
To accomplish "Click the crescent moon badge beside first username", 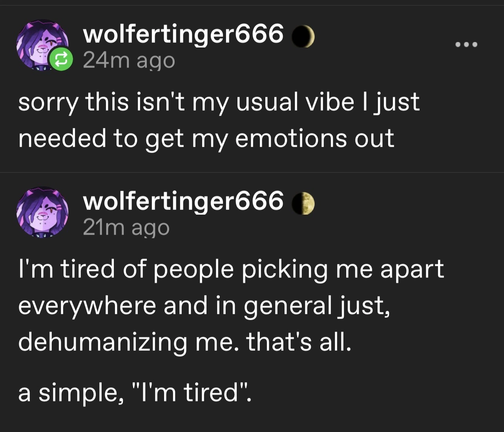I will 303,36.
